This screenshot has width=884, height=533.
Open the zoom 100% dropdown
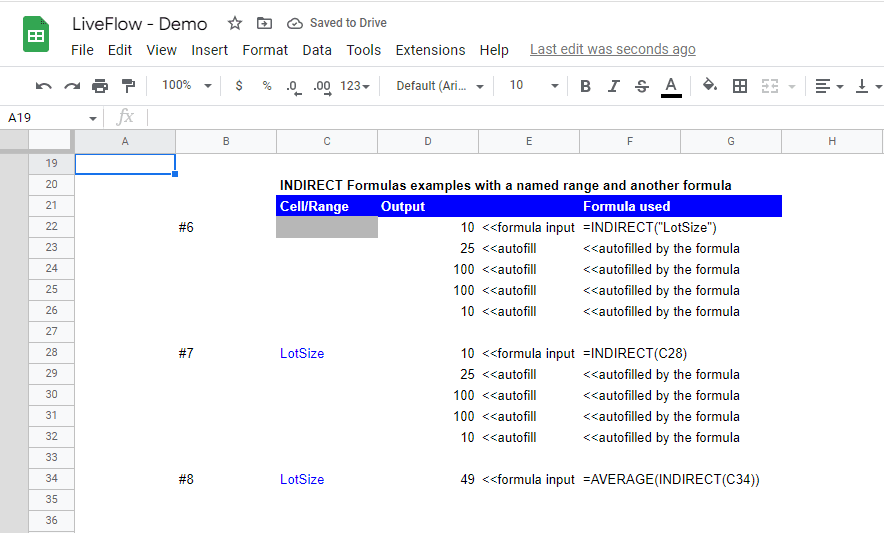[187, 85]
